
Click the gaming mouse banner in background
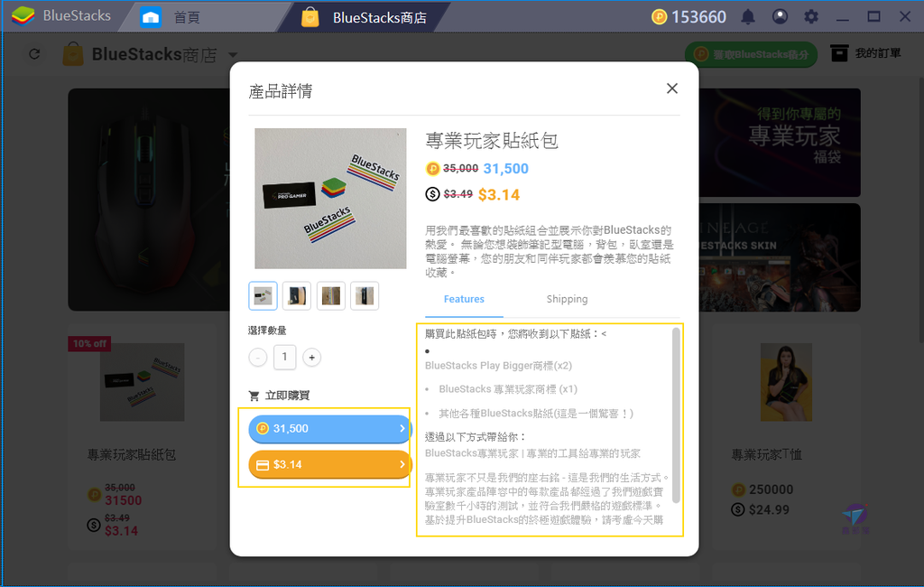point(149,200)
